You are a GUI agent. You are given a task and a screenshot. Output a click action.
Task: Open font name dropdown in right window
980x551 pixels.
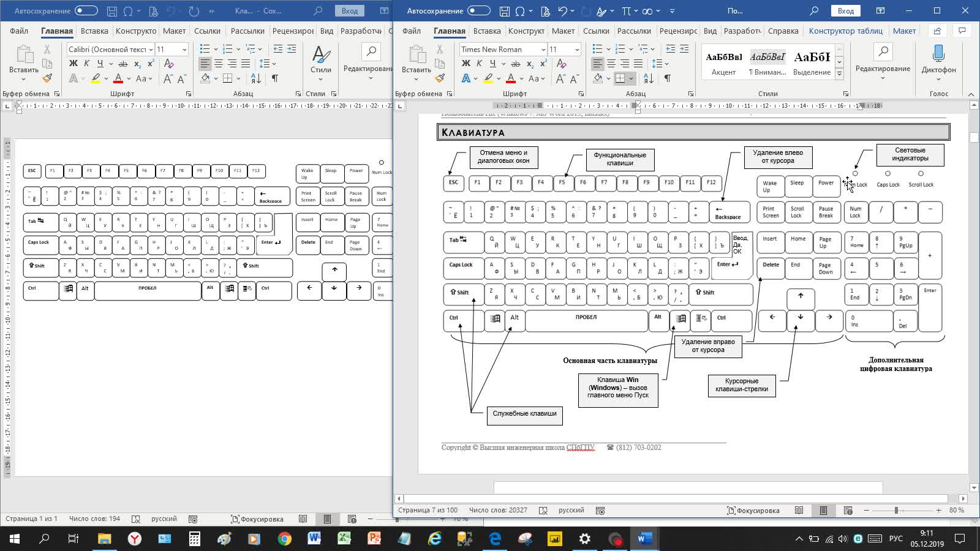(x=543, y=50)
